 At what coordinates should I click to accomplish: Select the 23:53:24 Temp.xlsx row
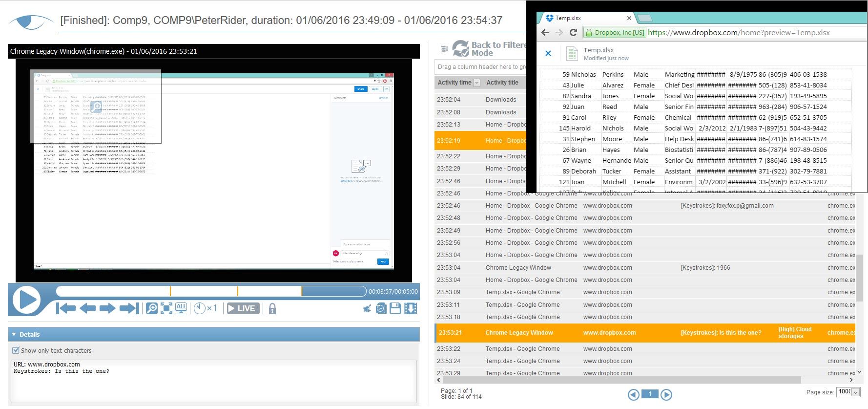(645, 361)
